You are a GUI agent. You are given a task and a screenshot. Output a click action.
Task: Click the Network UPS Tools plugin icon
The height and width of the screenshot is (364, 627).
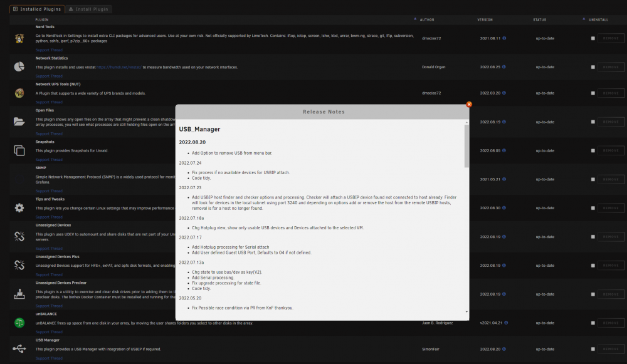coord(19,93)
